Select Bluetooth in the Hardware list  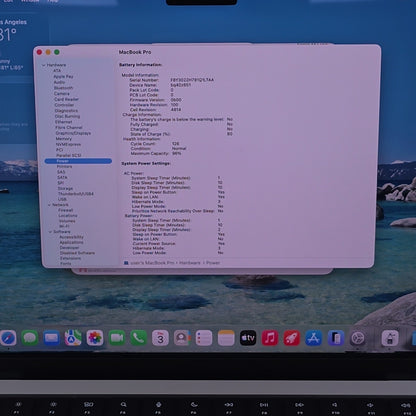tap(63, 88)
